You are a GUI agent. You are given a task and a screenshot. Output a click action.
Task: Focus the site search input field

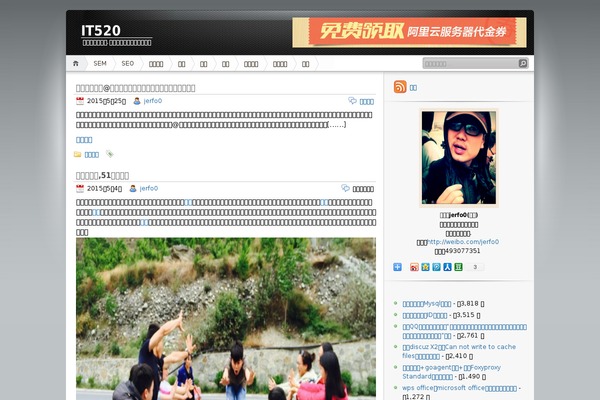point(470,64)
